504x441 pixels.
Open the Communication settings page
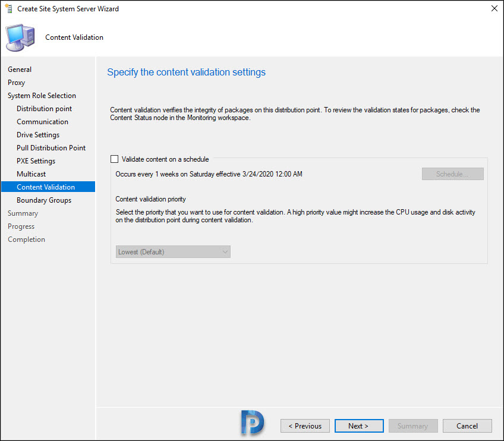[42, 122]
